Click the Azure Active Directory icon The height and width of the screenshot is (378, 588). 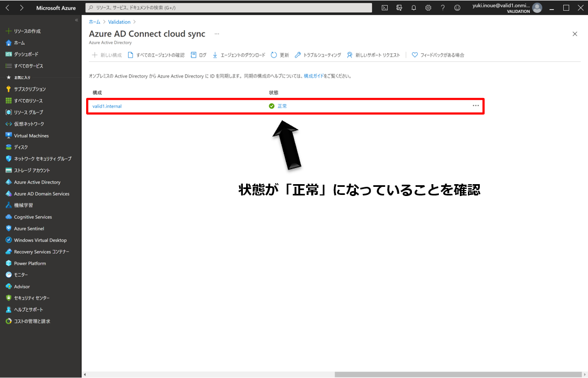9,182
